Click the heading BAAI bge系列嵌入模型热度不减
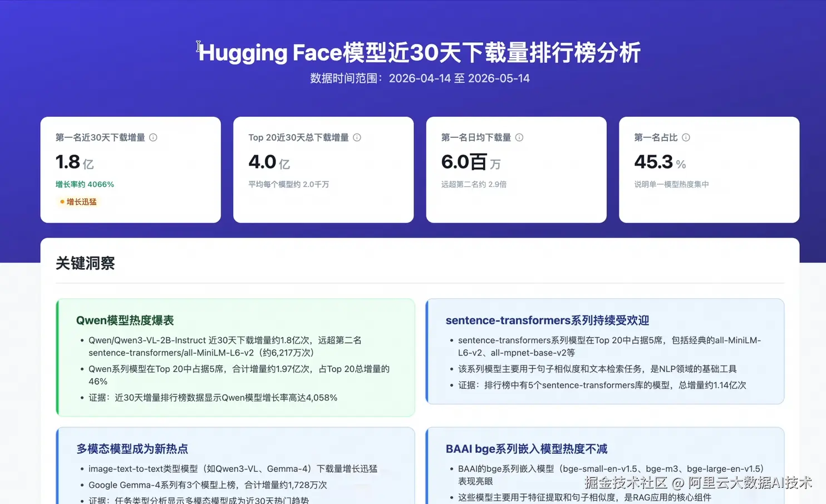826x504 pixels. 527,449
